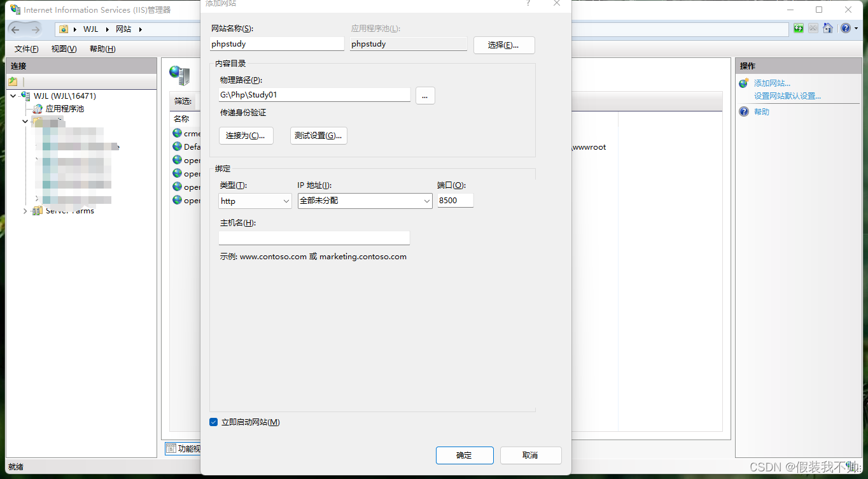Collapse the WJL server tree node
Image resolution: width=868 pixels, height=479 pixels.
pyautogui.click(x=13, y=96)
